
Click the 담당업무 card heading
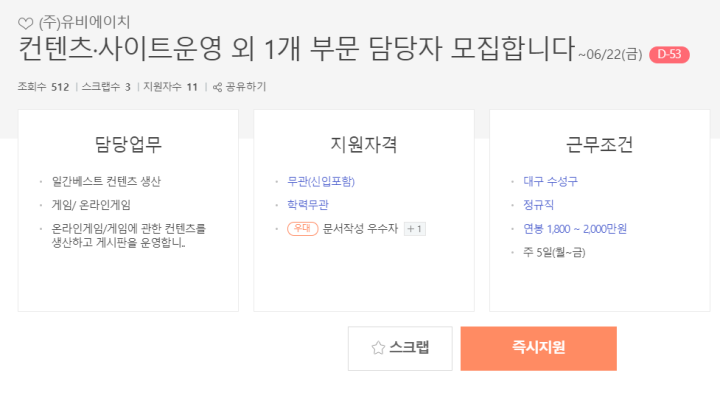pyautogui.click(x=128, y=145)
